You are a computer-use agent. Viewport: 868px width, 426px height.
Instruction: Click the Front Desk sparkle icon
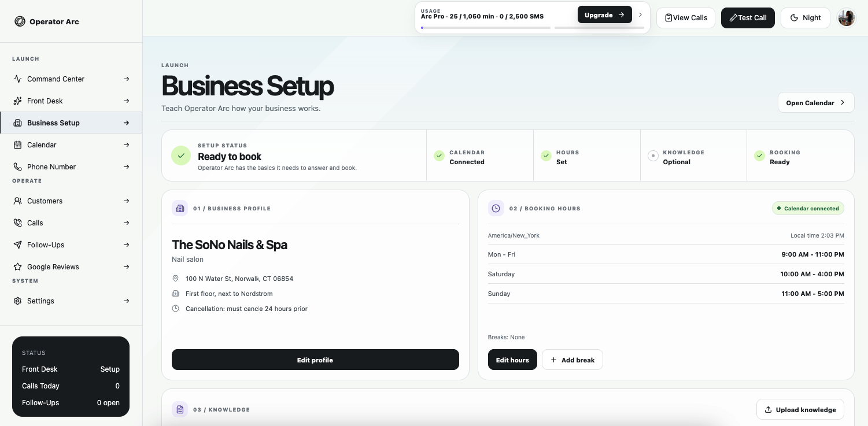[x=17, y=101]
